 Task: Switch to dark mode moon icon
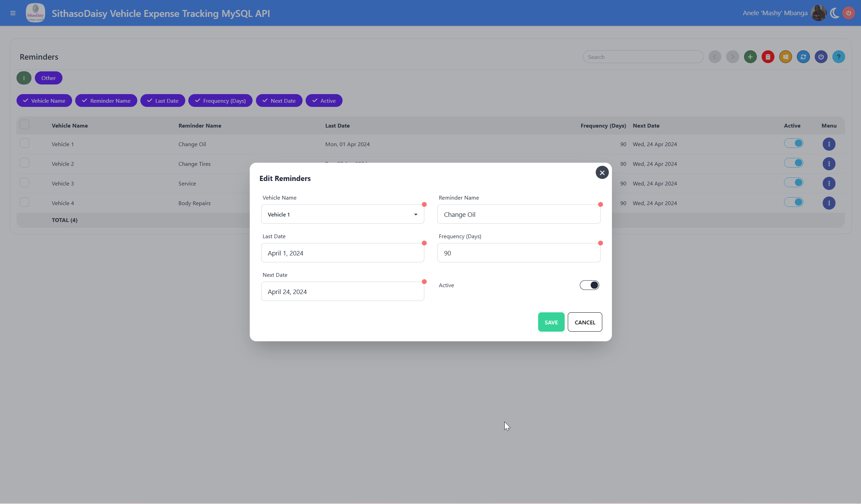pyautogui.click(x=834, y=13)
